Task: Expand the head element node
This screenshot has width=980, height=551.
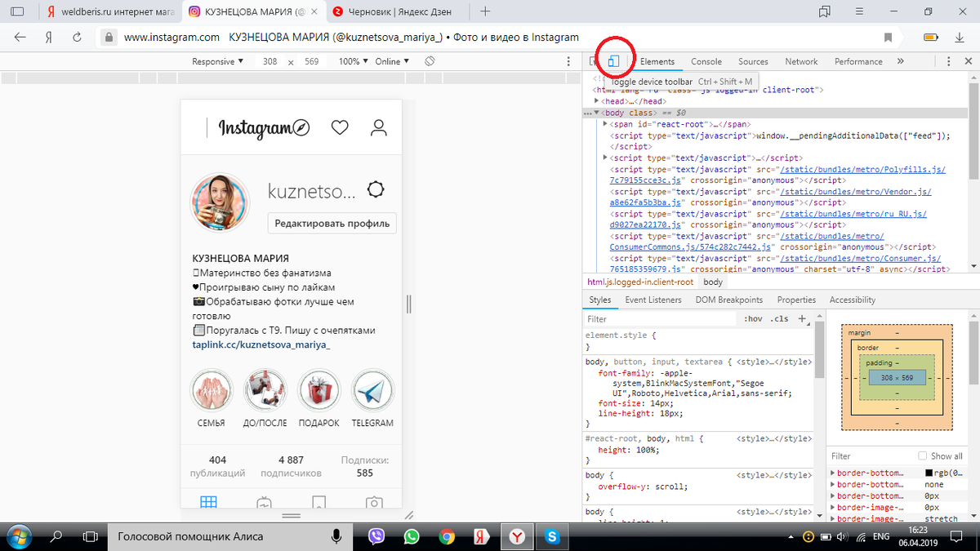Action: 597,101
